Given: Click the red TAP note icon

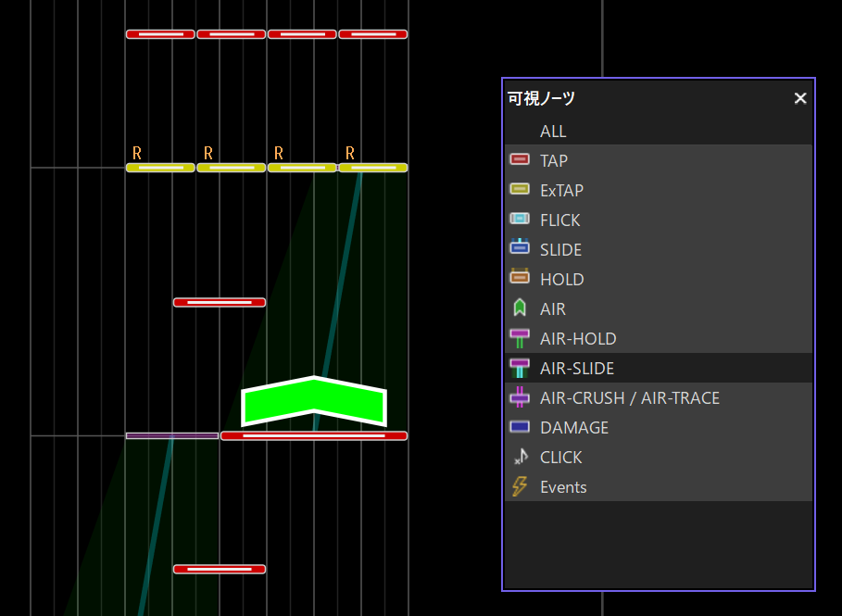Looking at the screenshot, I should (x=520, y=159).
